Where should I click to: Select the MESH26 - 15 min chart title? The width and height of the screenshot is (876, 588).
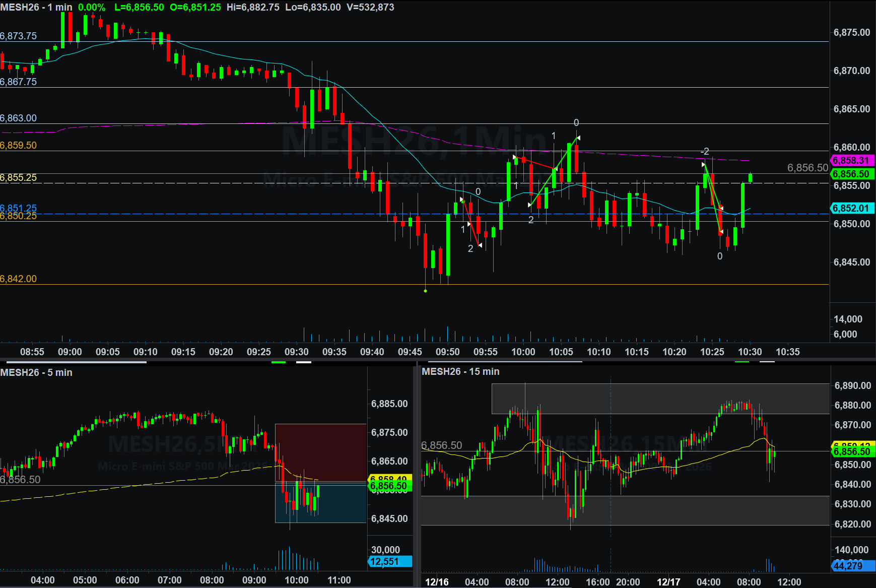(x=460, y=371)
